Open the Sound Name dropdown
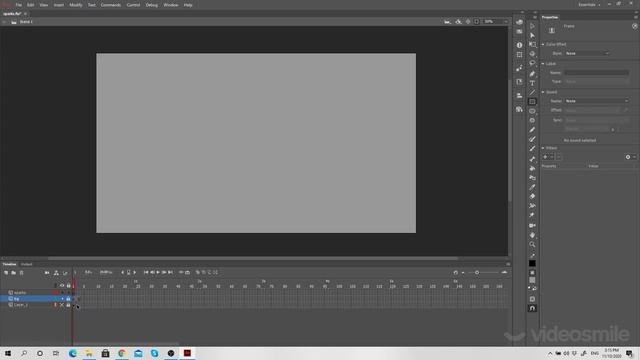640x360 pixels. pos(597,101)
